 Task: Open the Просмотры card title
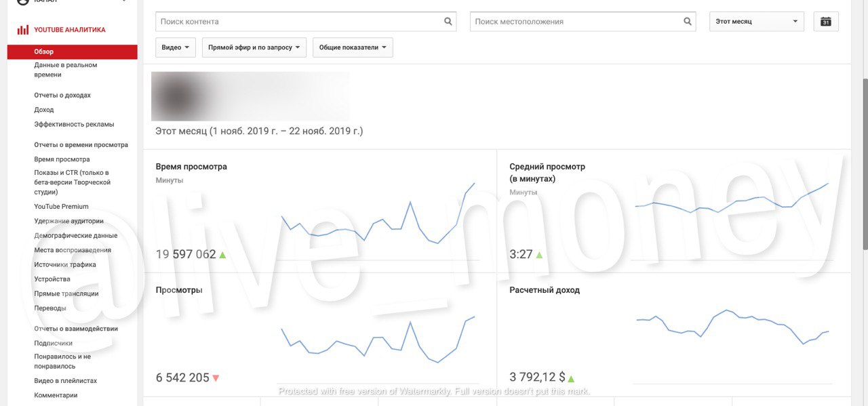(x=179, y=290)
